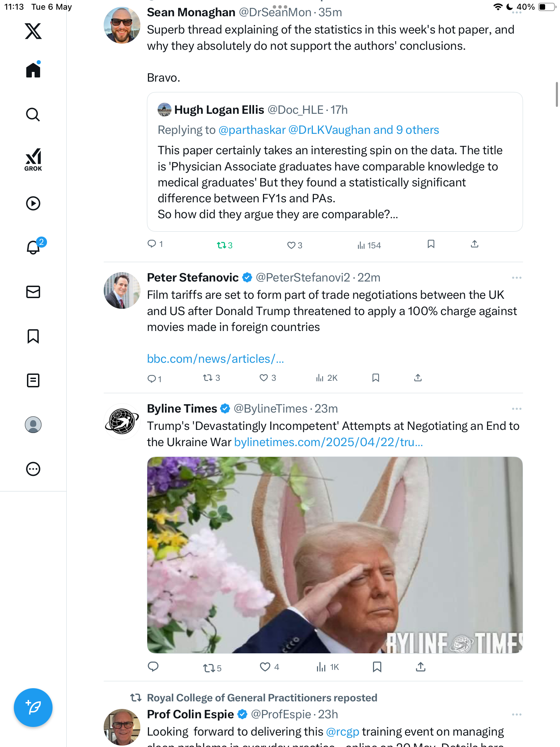Screen dimensions: 560x747
Task: Open the sidebar More menu
Action: 33,469
